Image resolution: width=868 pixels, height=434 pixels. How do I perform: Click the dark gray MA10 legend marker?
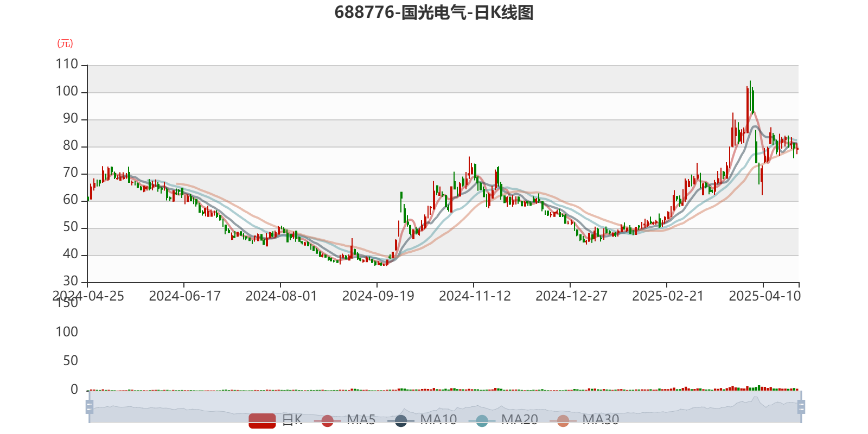(x=401, y=420)
